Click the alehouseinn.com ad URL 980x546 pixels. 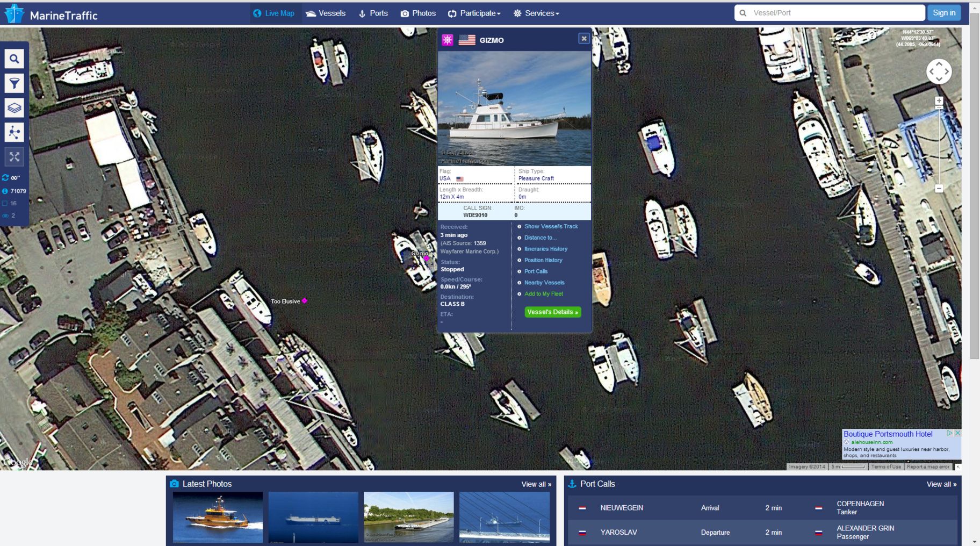click(x=871, y=442)
